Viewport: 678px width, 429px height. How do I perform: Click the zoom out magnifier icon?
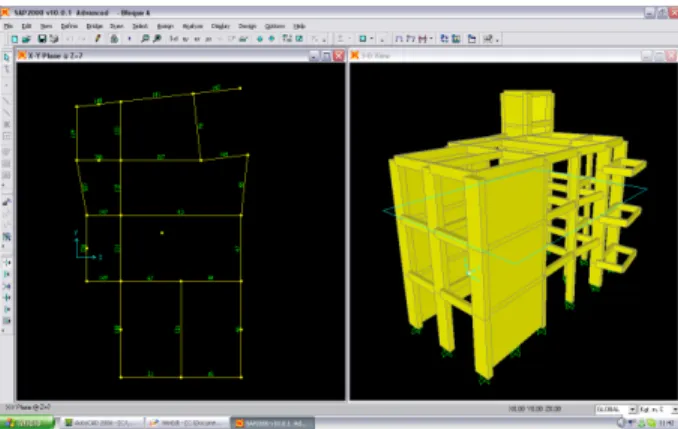click(x=157, y=39)
